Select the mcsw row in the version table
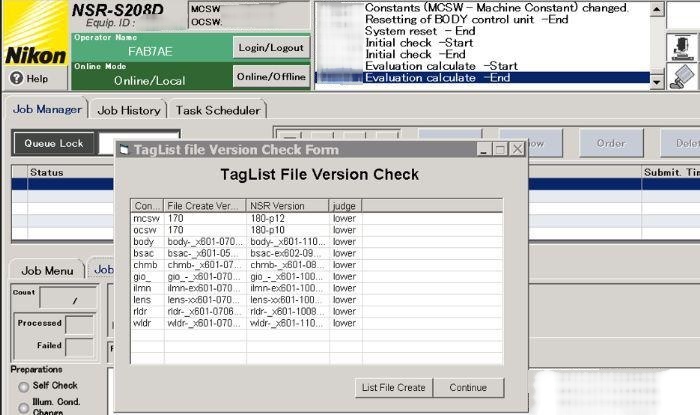This screenshot has height=415, width=700. point(317,218)
